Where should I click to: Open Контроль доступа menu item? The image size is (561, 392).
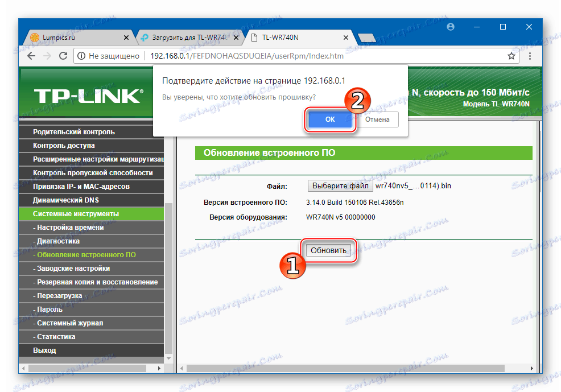pos(91,145)
